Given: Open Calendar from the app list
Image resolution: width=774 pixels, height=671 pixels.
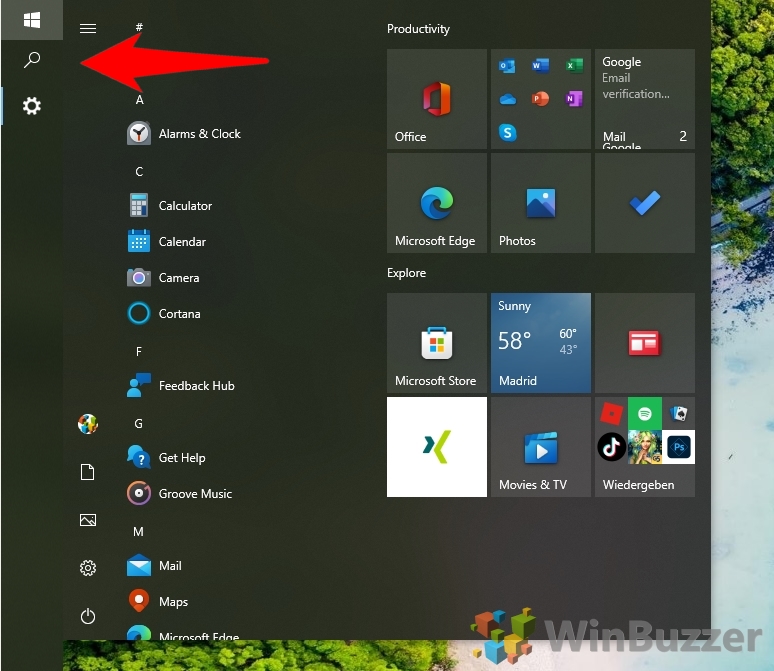Looking at the screenshot, I should point(166,241).
